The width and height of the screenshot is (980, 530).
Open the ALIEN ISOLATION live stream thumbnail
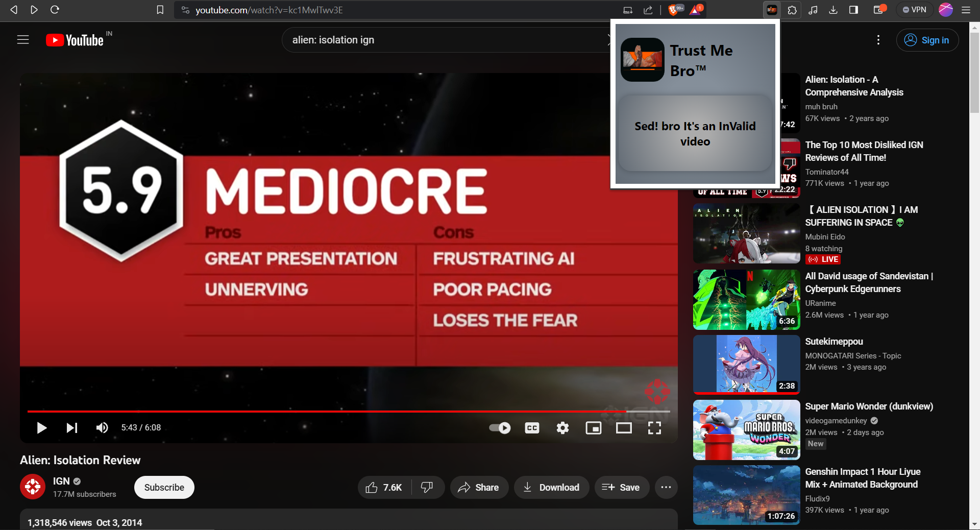pos(746,233)
